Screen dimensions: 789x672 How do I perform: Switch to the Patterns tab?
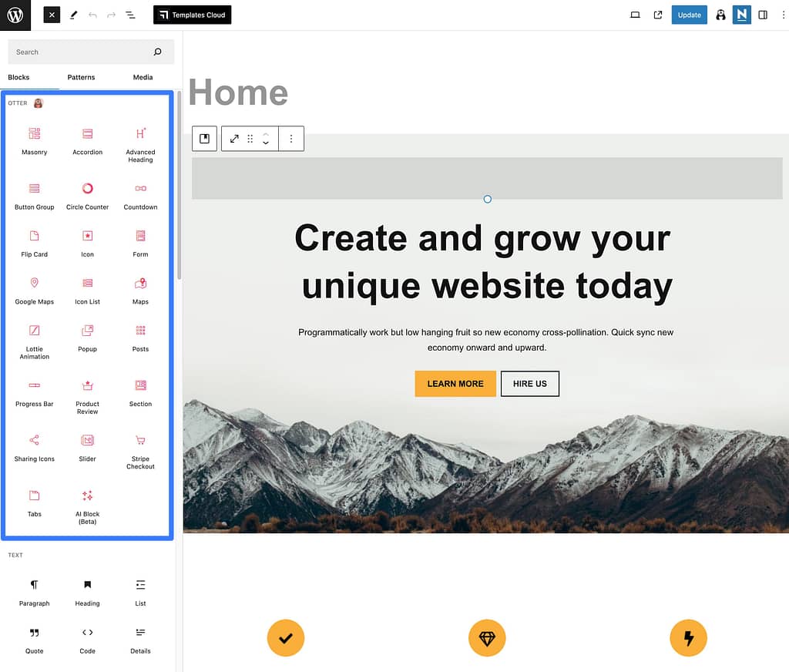click(81, 78)
